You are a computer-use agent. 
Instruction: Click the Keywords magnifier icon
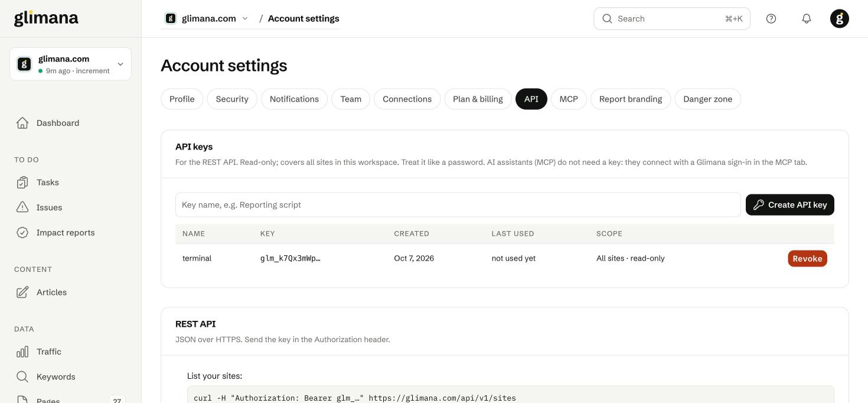tap(22, 377)
